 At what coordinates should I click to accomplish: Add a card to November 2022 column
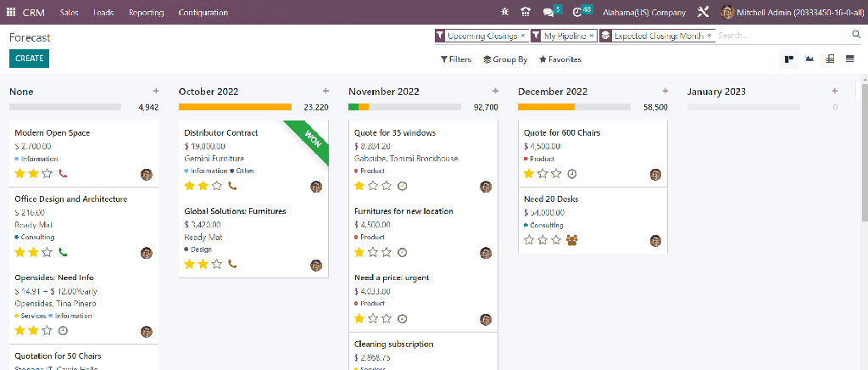[495, 91]
